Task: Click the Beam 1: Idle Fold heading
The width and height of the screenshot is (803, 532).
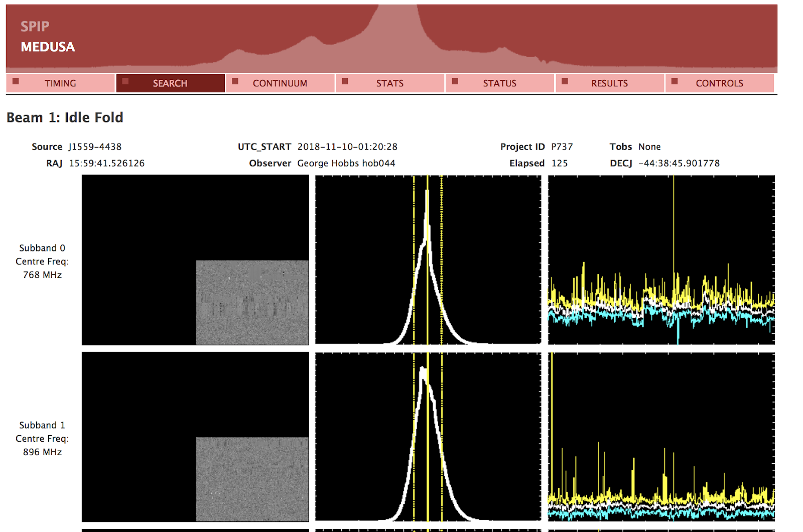Action: pyautogui.click(x=65, y=117)
